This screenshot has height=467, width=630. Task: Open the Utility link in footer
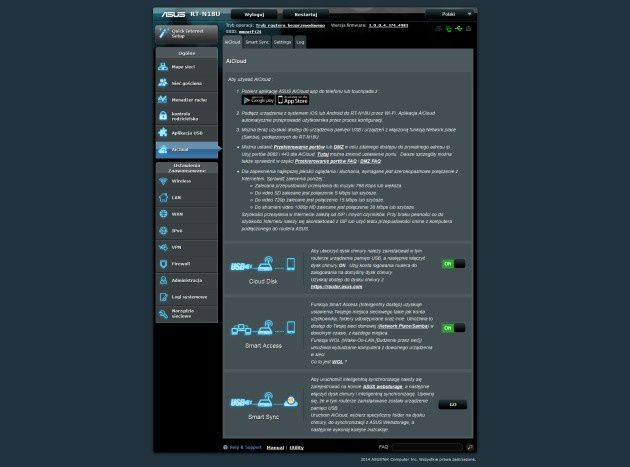tap(297, 447)
